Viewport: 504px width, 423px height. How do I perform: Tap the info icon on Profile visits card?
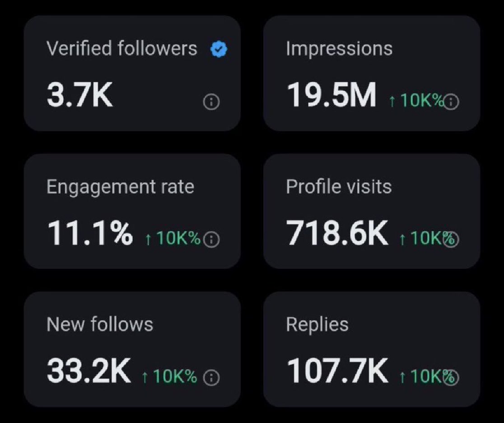451,240
